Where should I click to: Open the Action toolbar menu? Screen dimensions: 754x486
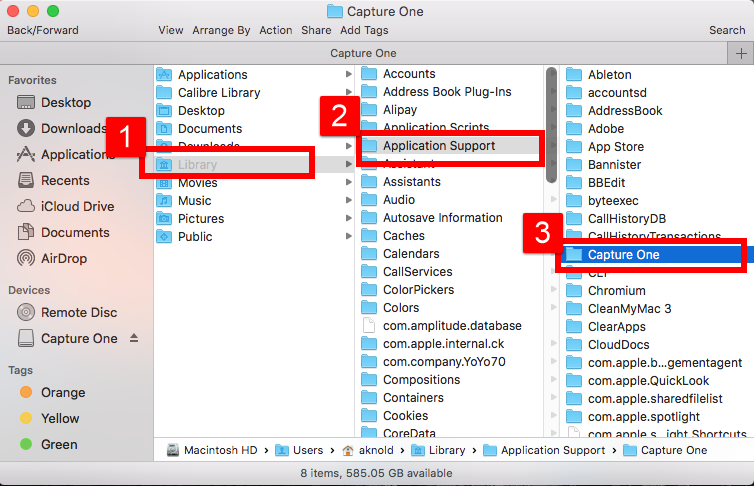(x=276, y=30)
